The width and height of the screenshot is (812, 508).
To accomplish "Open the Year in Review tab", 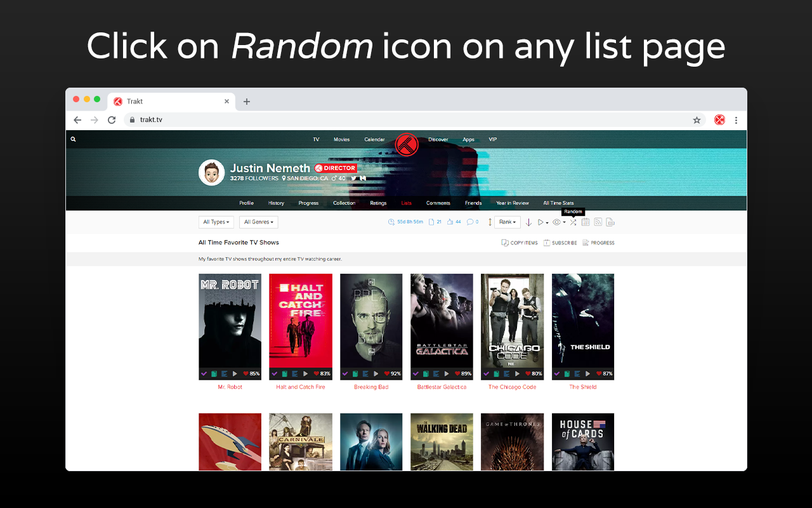I will point(513,203).
